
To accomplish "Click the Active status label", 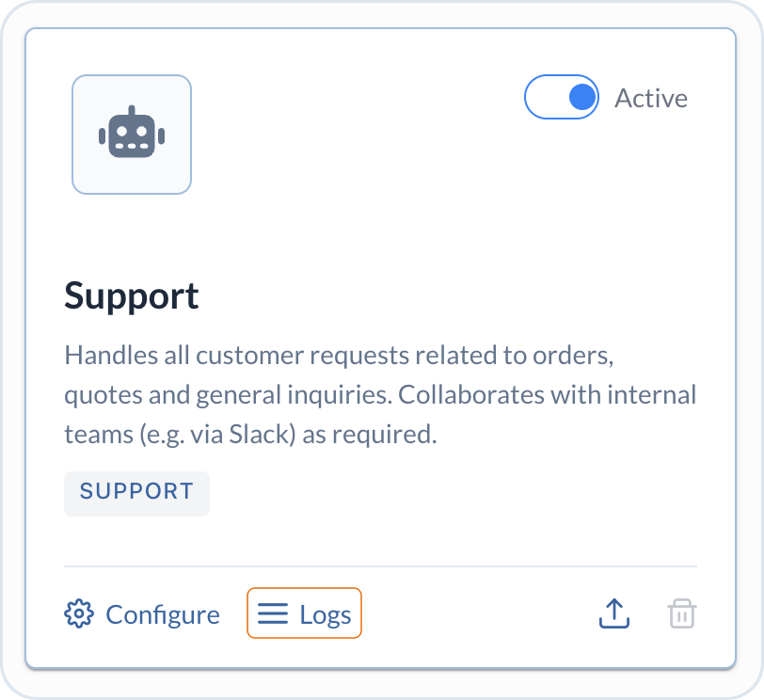I will [x=651, y=98].
